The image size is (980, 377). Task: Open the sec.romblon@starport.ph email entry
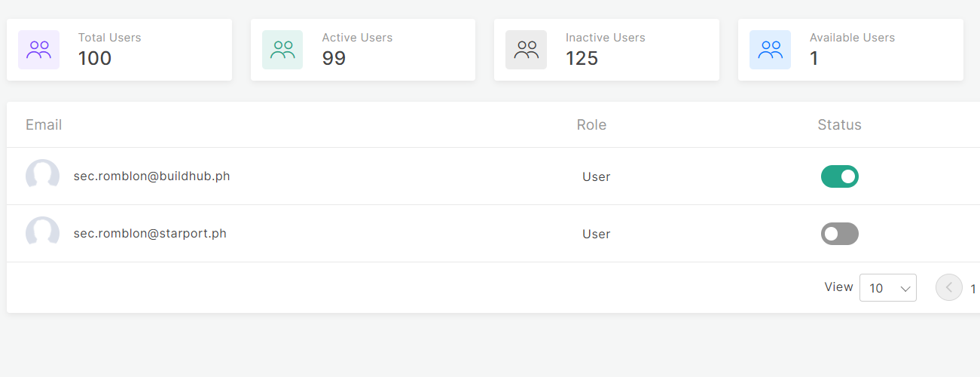(x=150, y=233)
